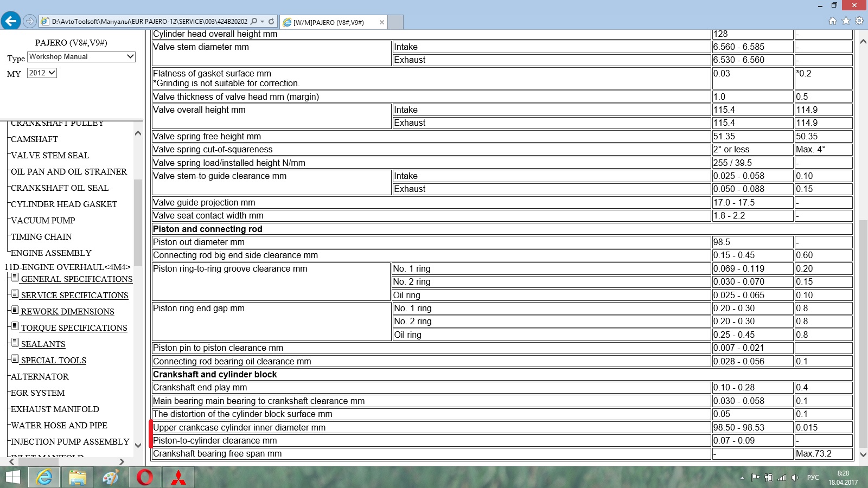The image size is (868, 488).
Task: Open the Home icon in the browser toolbar
Action: [x=833, y=21]
